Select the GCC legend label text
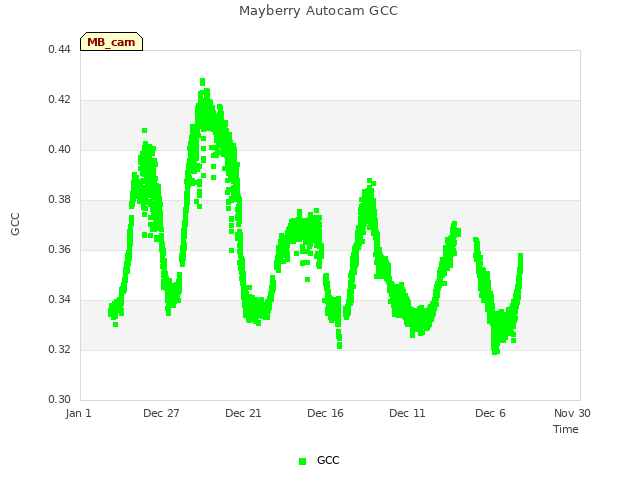Screen dimensions: 640x480 point(328,460)
